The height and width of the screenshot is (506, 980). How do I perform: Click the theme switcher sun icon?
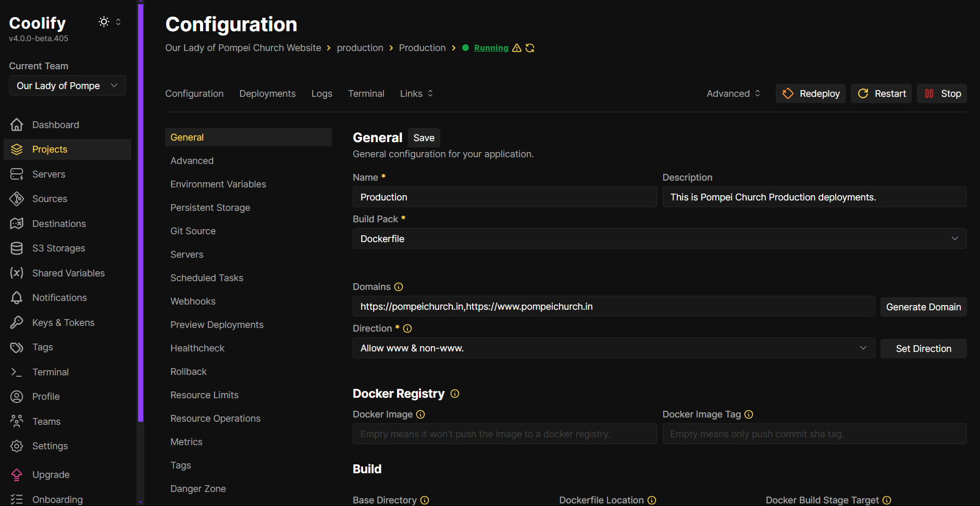(104, 22)
